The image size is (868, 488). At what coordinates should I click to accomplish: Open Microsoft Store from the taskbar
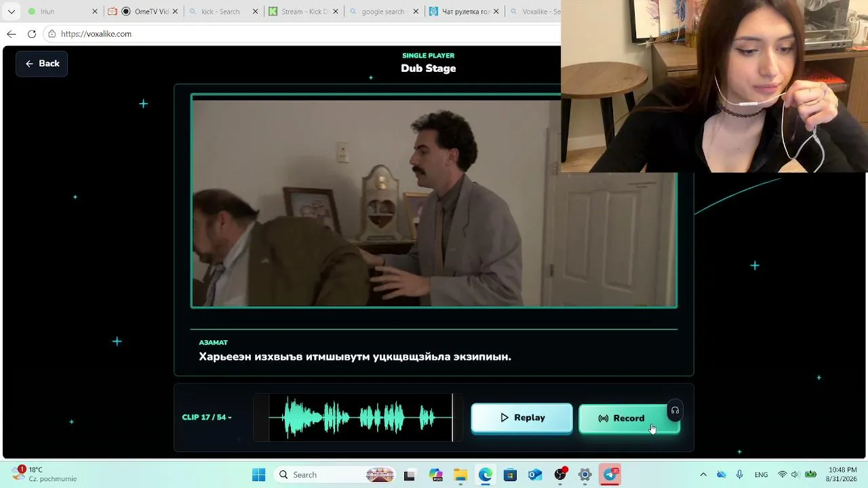(510, 474)
